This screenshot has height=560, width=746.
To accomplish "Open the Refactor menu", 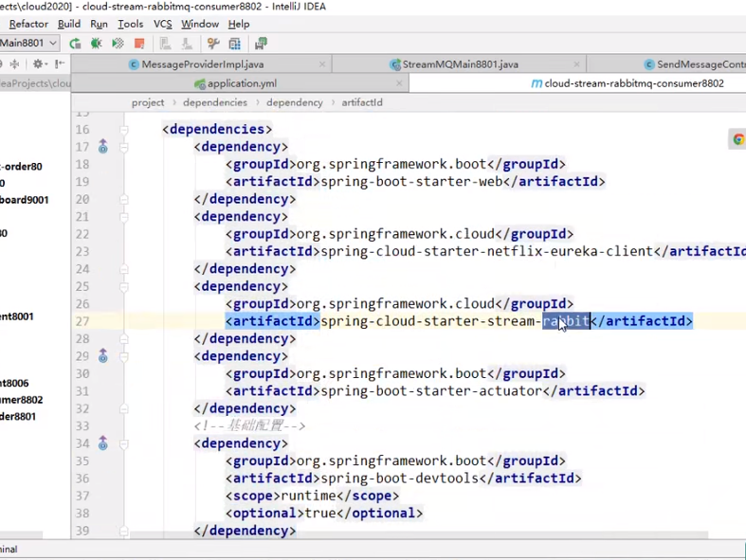I will click(28, 24).
